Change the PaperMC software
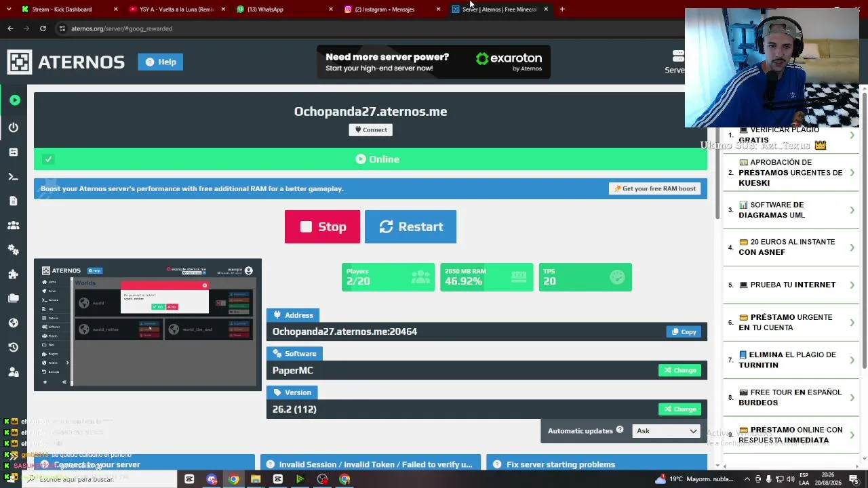This screenshot has width=868, height=488. pos(679,370)
